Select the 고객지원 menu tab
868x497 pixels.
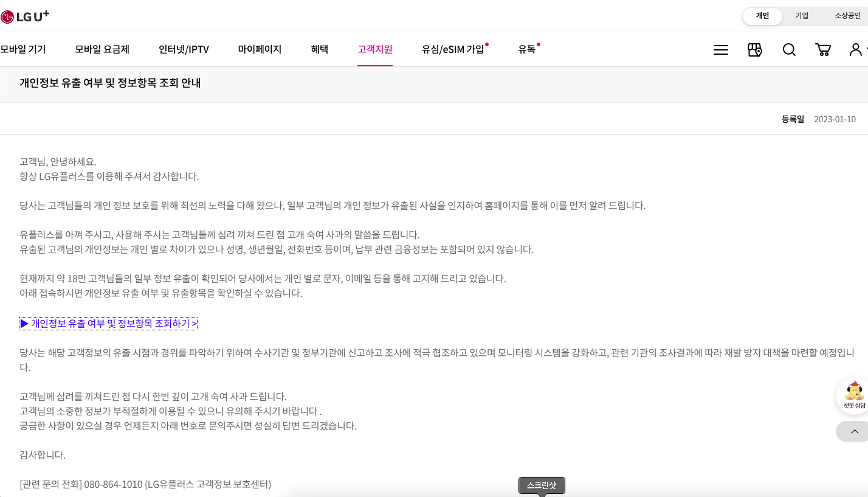click(x=375, y=50)
